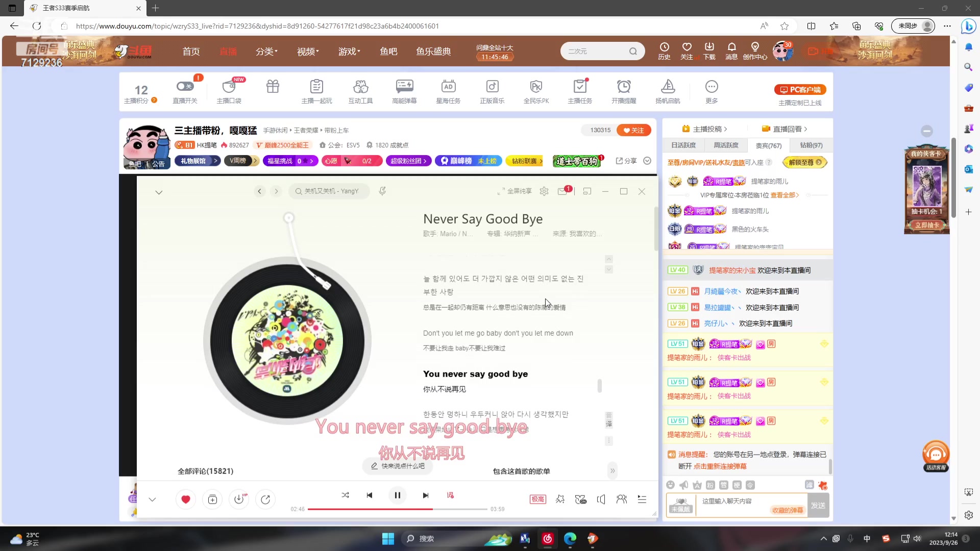Click the megaphone icon in chat toolbar

click(x=683, y=485)
